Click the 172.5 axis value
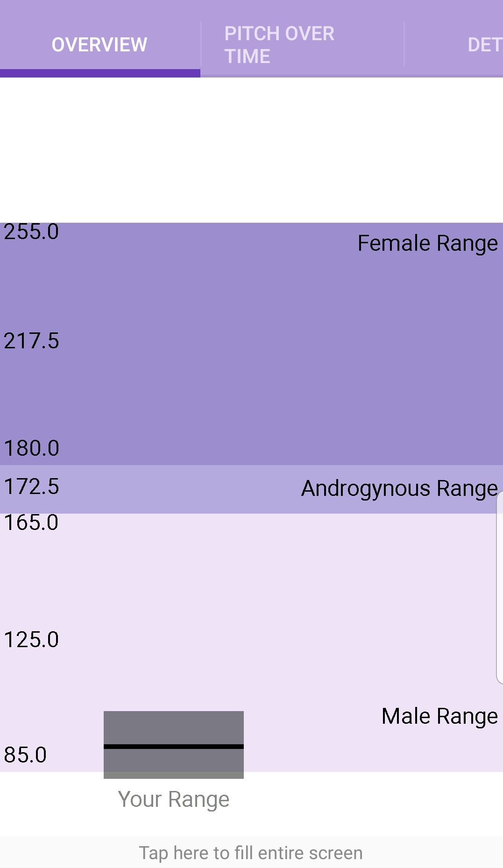Viewport: 503px width, 868px height. [x=31, y=486]
